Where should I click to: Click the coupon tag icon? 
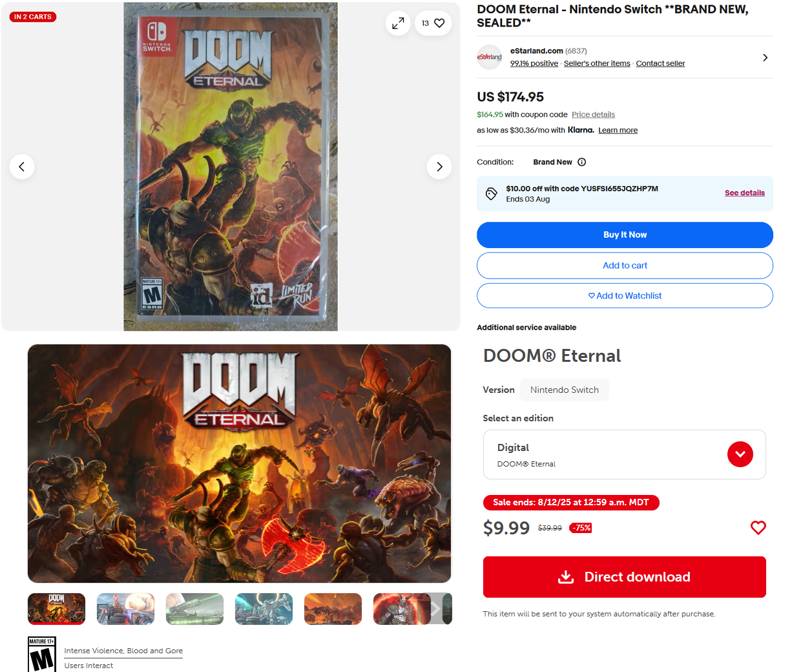[492, 194]
